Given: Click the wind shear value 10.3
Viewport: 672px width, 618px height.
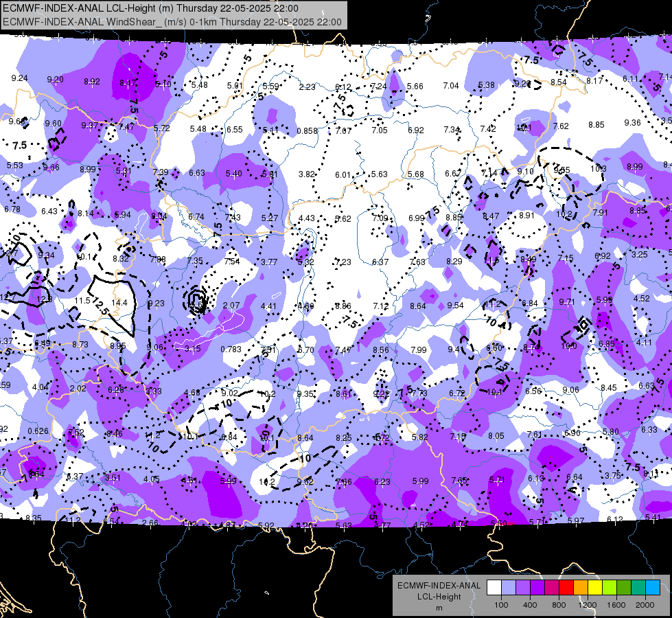Looking at the screenshot, I should click(x=599, y=168).
